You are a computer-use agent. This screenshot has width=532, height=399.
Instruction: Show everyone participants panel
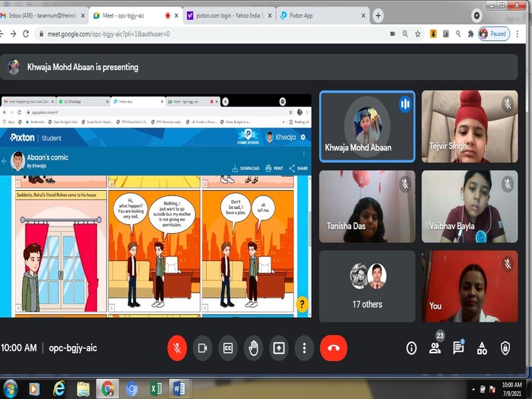click(435, 348)
